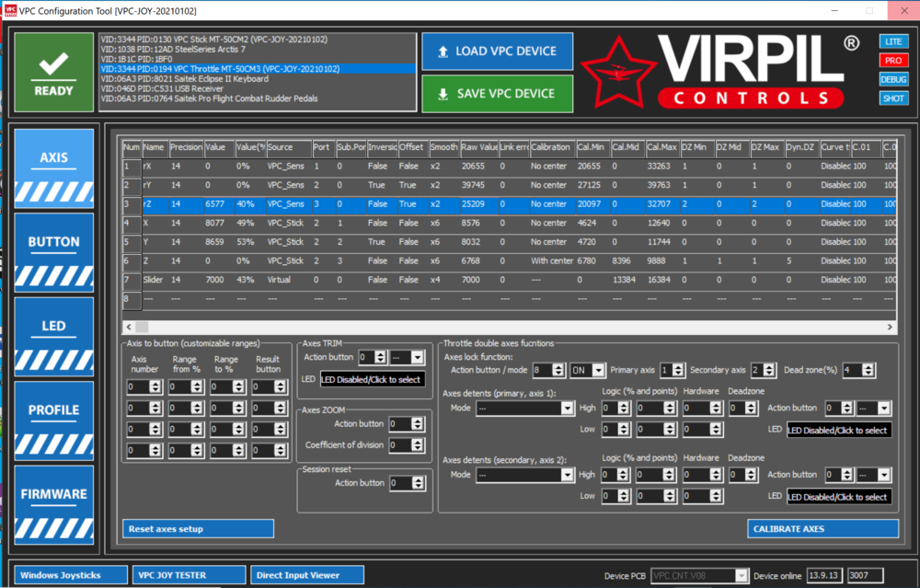The width and height of the screenshot is (920, 588).
Task: Click the green READY status button
Action: (54, 72)
